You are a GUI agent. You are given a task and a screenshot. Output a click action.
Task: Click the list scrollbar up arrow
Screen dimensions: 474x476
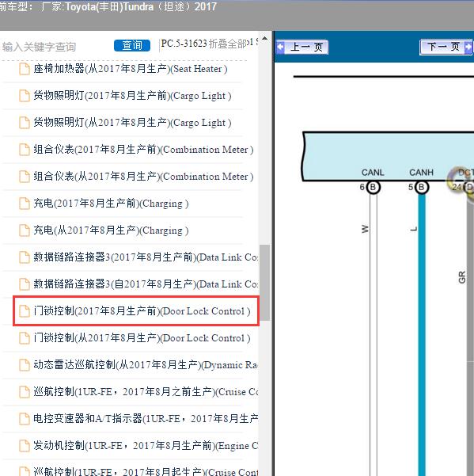click(x=265, y=39)
